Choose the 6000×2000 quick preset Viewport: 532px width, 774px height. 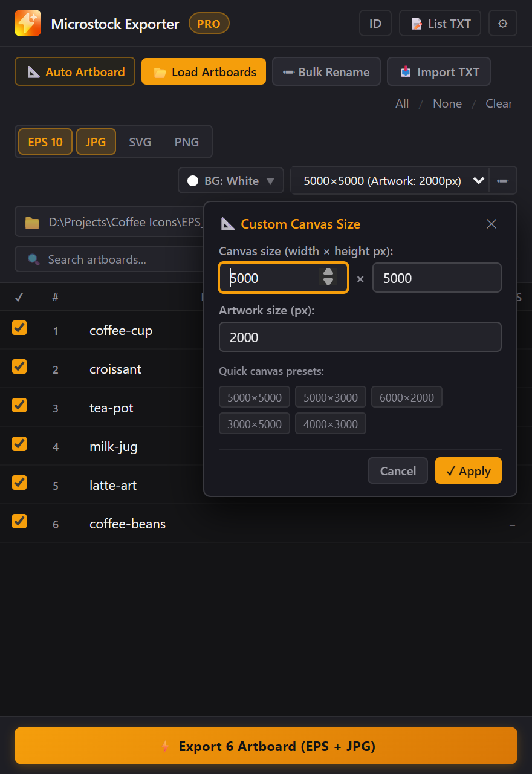click(x=407, y=397)
